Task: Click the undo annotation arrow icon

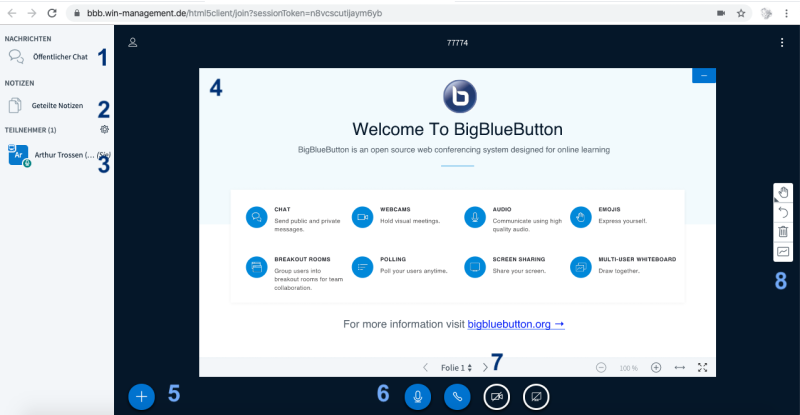Action: point(783,212)
